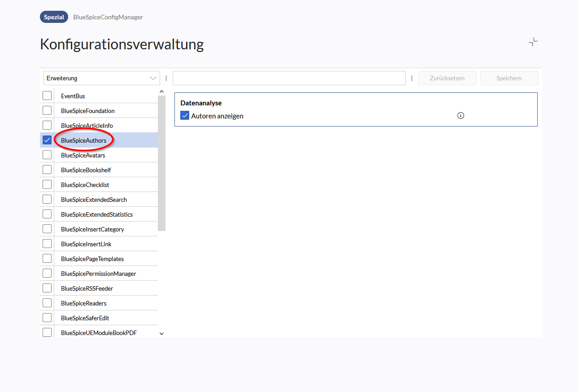Image resolution: width=578 pixels, height=392 pixels.
Task: Click the BlueSpiceConfigManager breadcrumb text
Action: (108, 17)
